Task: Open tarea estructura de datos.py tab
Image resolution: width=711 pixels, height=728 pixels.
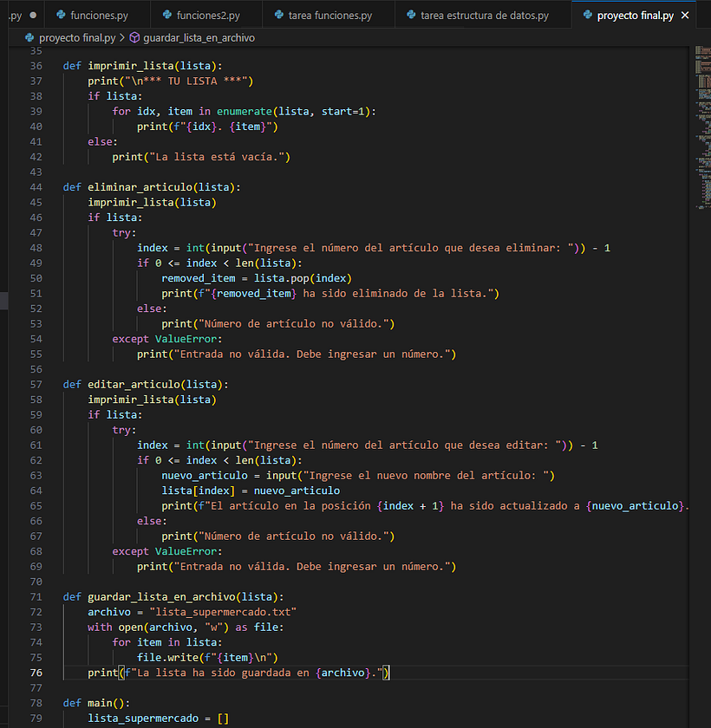Action: tap(484, 16)
